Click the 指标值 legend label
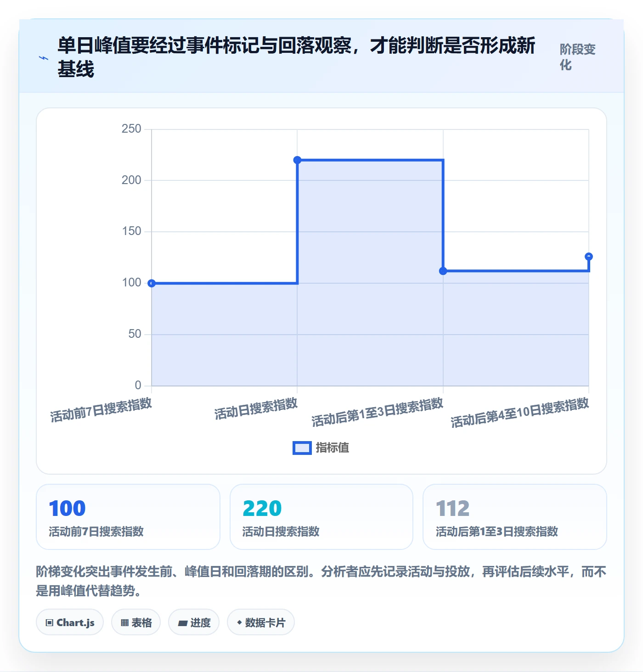The height and width of the screenshot is (672, 643). pyautogui.click(x=333, y=448)
